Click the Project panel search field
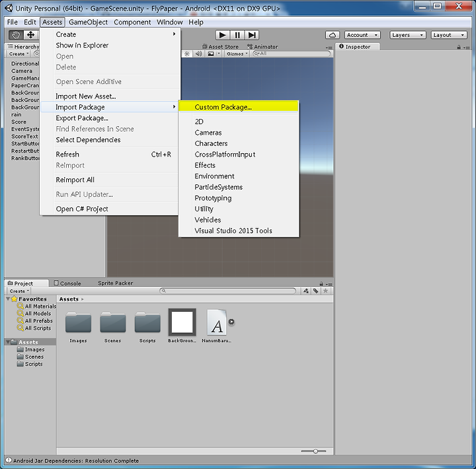This screenshot has width=476, height=469. 227,291
